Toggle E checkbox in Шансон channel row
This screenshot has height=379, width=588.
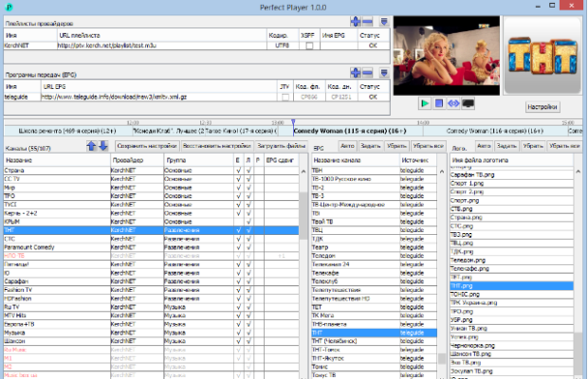(x=238, y=341)
